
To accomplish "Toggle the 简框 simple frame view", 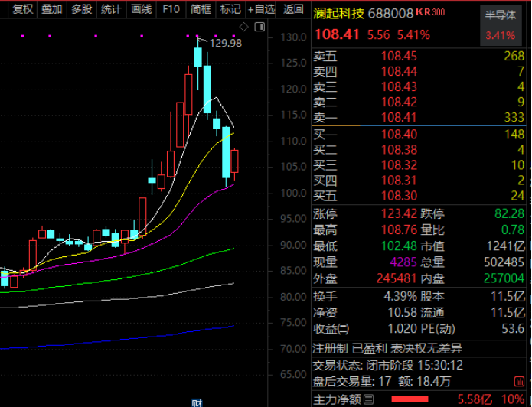I will (201, 9).
